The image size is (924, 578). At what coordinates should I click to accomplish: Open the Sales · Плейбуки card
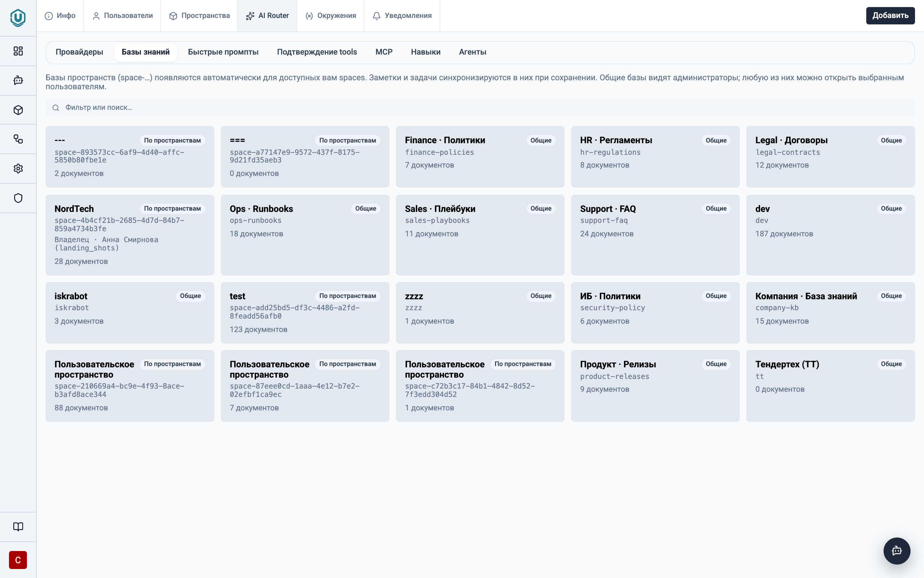(x=480, y=235)
